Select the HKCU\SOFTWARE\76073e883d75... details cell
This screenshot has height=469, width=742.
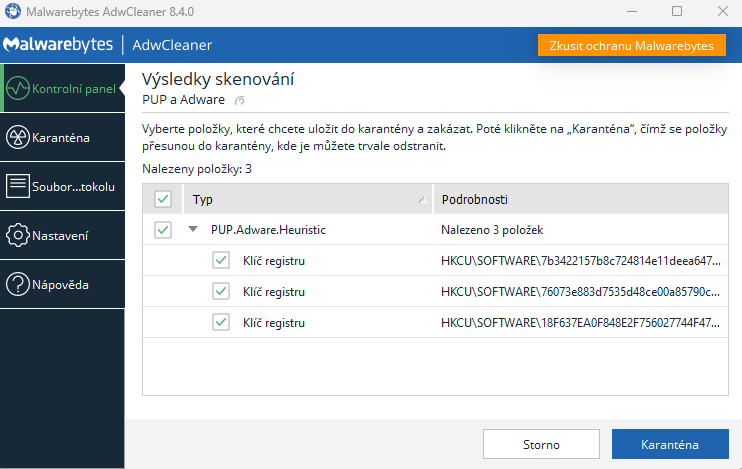point(581,292)
